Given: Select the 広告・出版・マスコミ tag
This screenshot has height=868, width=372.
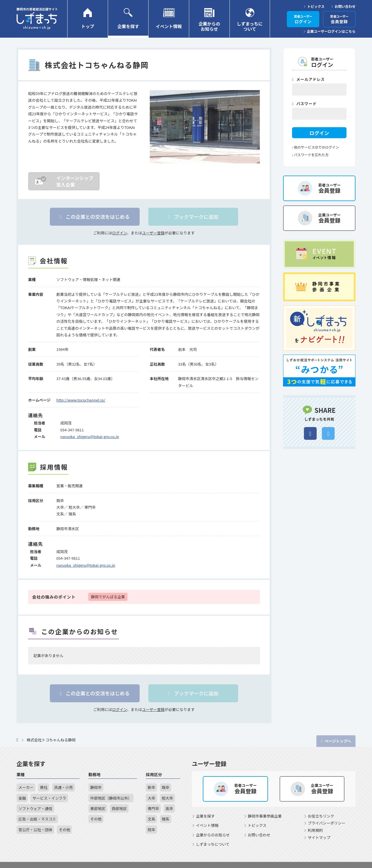Looking at the screenshot, I should 37,819.
